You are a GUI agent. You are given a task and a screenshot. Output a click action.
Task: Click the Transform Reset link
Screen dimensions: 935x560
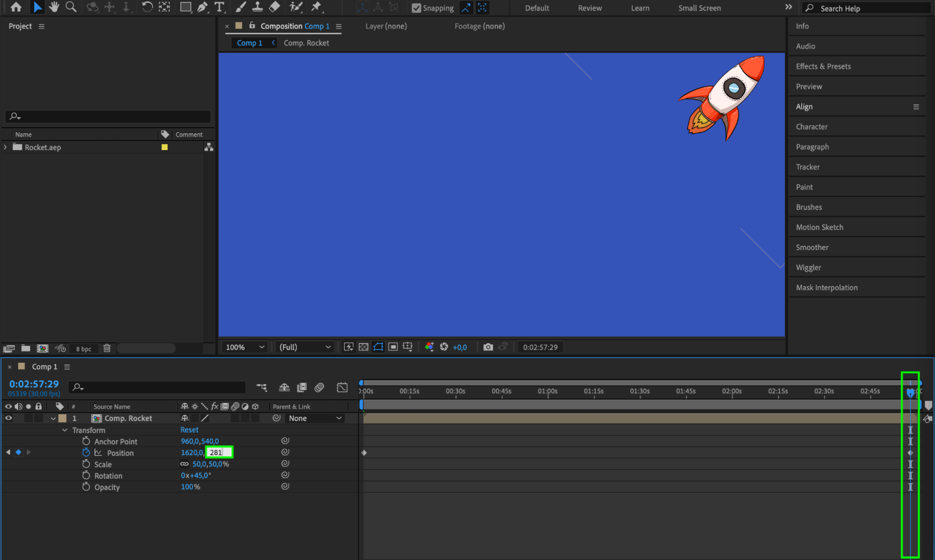(x=189, y=430)
